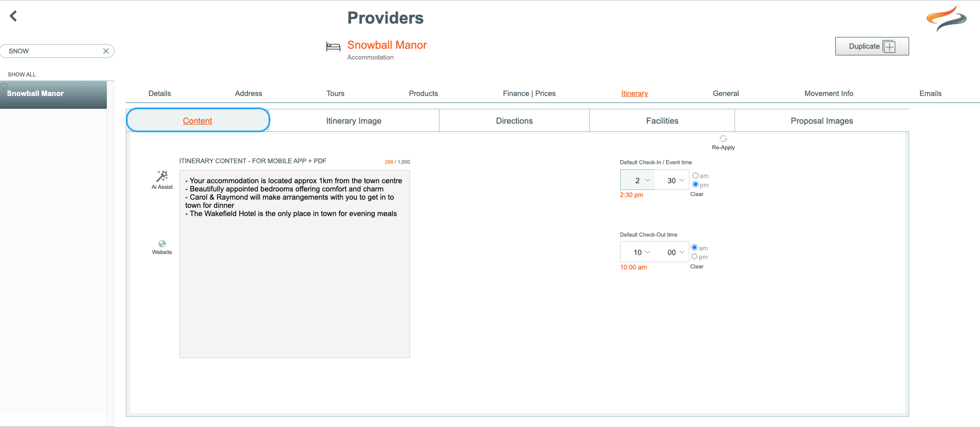The height and width of the screenshot is (427, 980).
Task: Click the accommodation bed icon
Action: pyautogui.click(x=333, y=47)
